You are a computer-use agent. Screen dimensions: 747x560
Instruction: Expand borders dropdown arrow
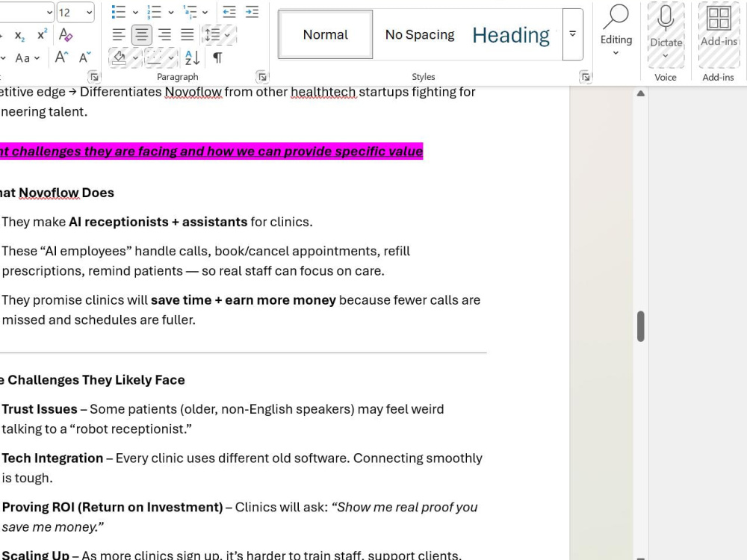pyautogui.click(x=170, y=57)
